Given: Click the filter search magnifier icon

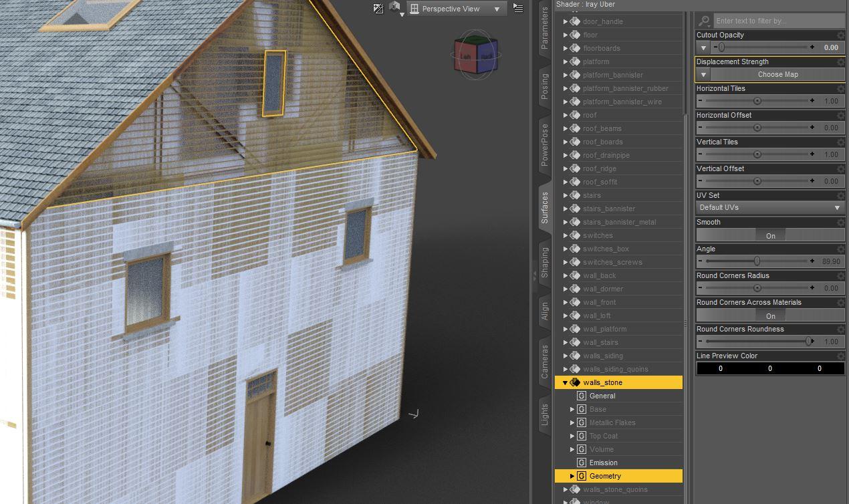Looking at the screenshot, I should pos(704,21).
